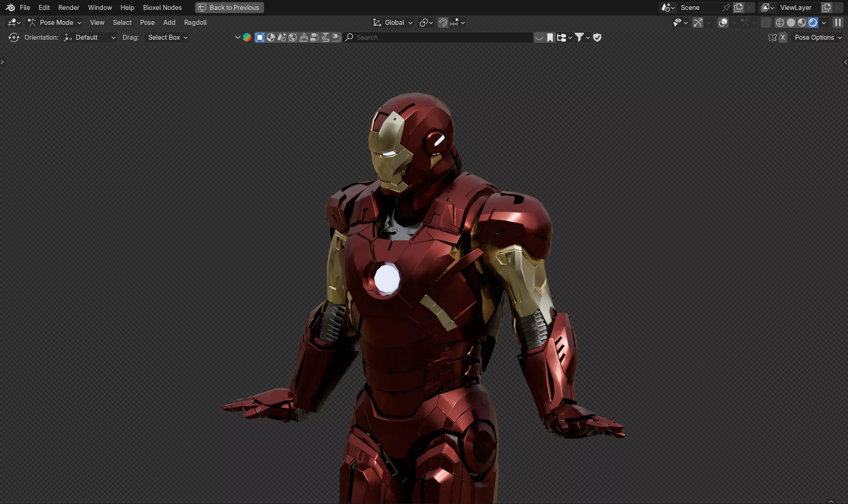Screen dimensions: 848x504
Task: Open the Drag Select Box dropdown
Action: coord(167,37)
